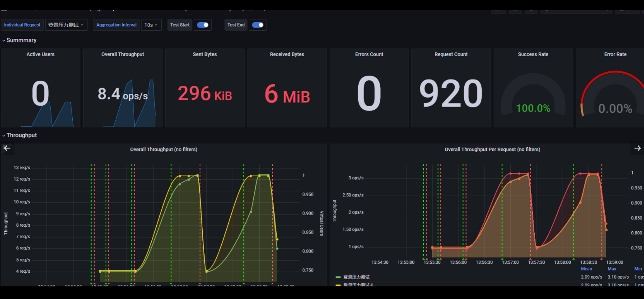Click the 13:59:00 time axis label
This screenshot has height=299, width=644.
[x=615, y=262]
